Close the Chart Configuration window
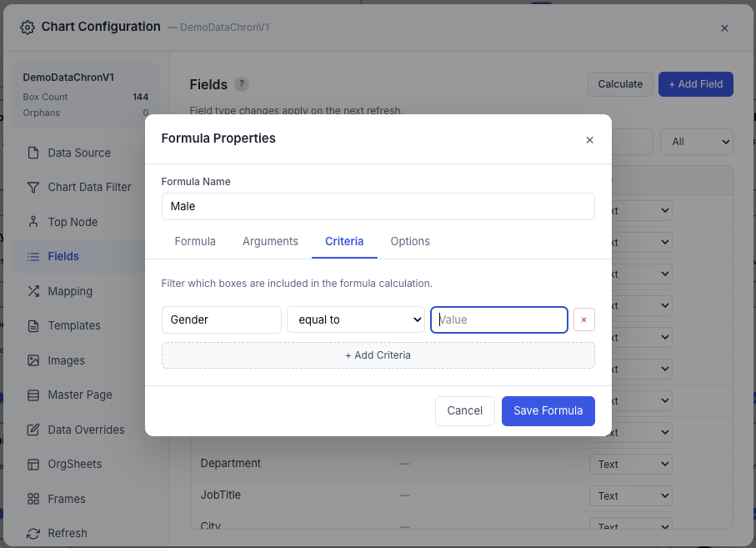Screen dimensions: 756x548 tap(724, 28)
